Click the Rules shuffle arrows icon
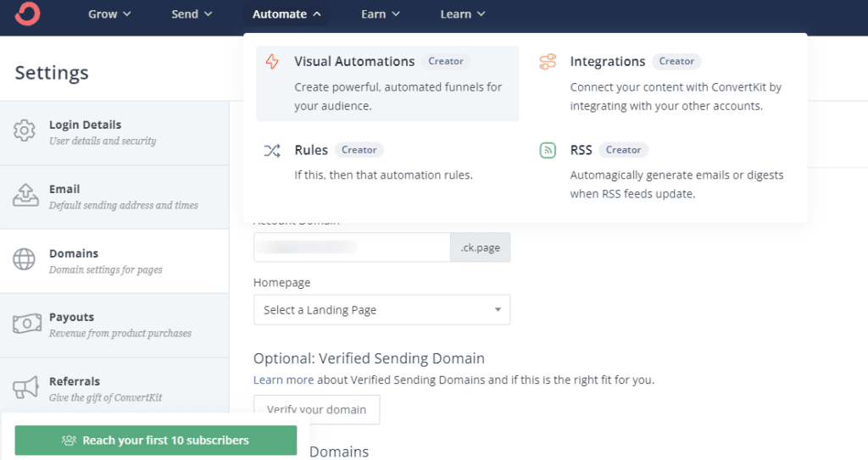 pos(272,150)
